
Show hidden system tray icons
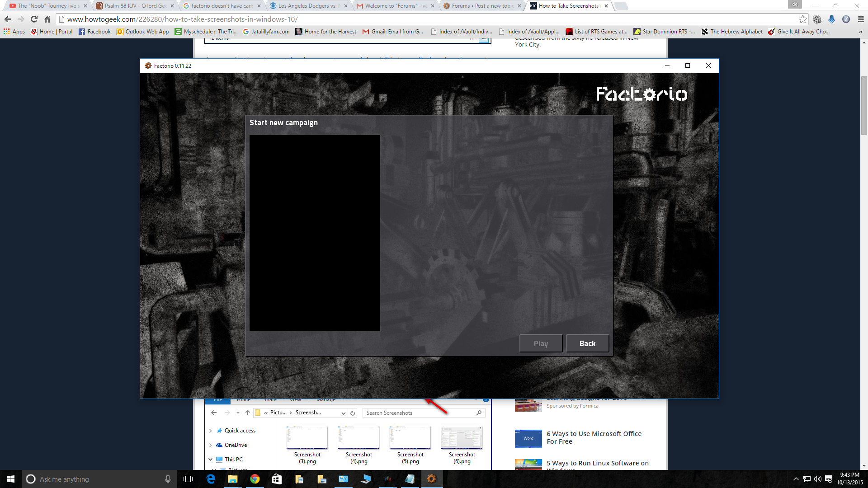(x=796, y=479)
